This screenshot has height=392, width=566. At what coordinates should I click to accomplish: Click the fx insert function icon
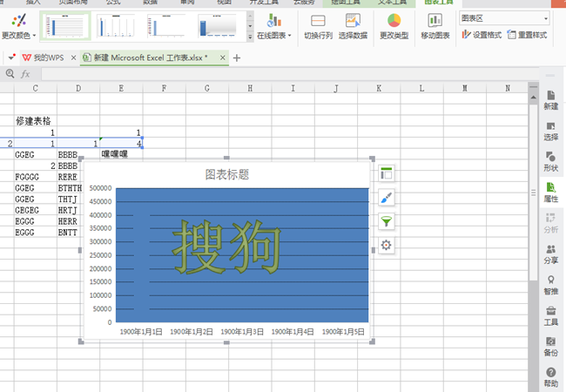click(25, 74)
